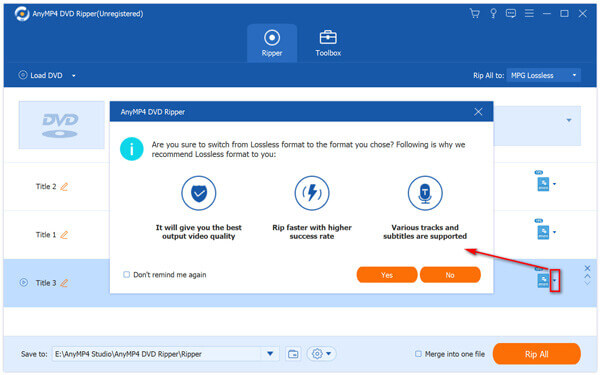600x375 pixels.
Task: Click the best video quality shield icon
Action: (x=199, y=193)
